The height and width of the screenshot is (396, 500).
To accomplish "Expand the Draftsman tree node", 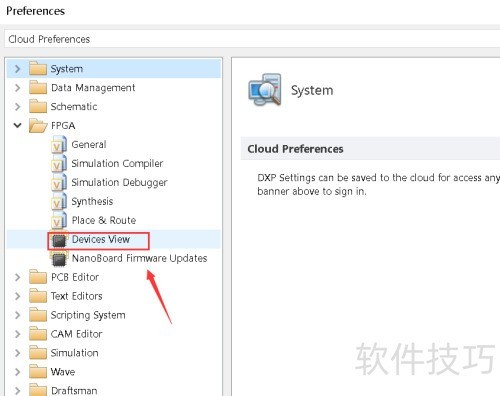I will coord(17,391).
